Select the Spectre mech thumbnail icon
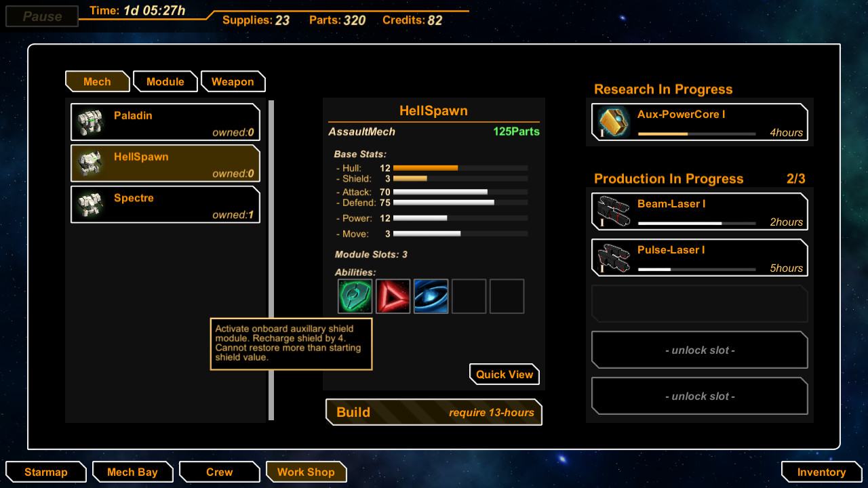 [90, 204]
